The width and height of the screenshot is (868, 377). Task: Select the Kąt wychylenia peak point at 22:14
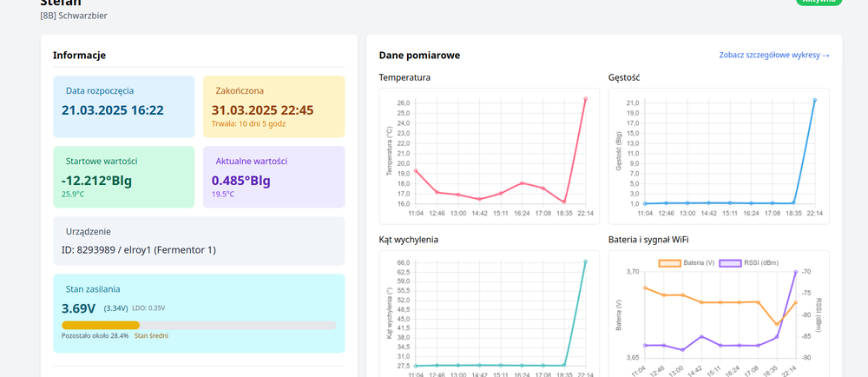[585, 261]
